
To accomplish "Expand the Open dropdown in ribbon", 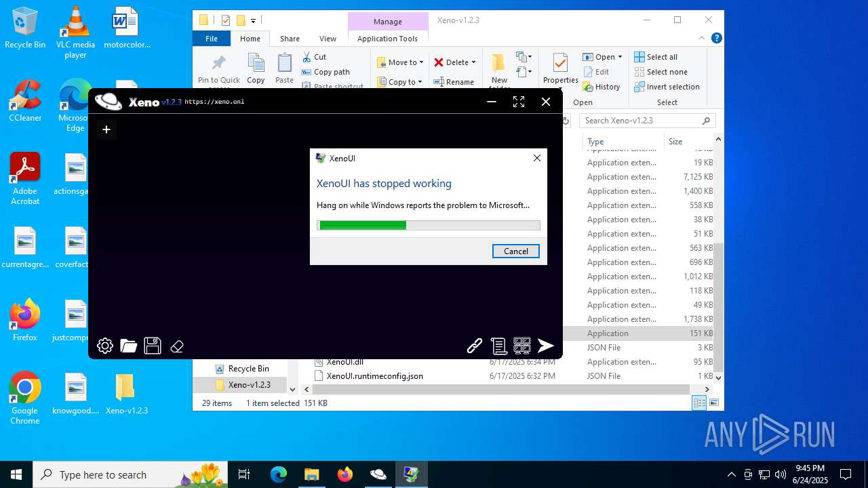I will [620, 57].
